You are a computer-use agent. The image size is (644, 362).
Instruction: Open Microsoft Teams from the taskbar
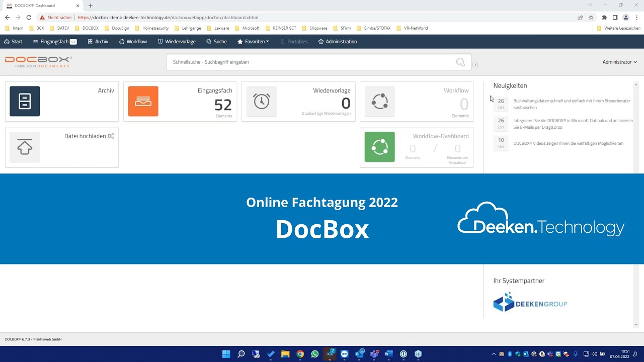pyautogui.click(x=374, y=354)
